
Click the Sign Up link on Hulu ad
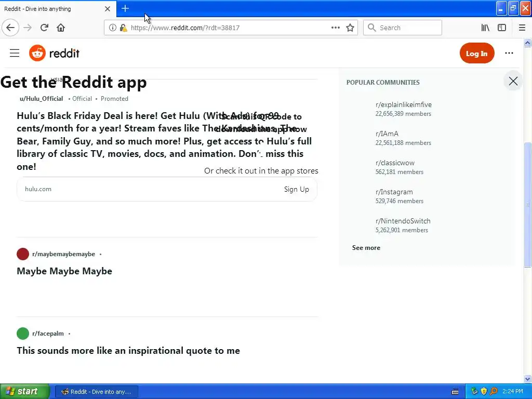coord(297,189)
